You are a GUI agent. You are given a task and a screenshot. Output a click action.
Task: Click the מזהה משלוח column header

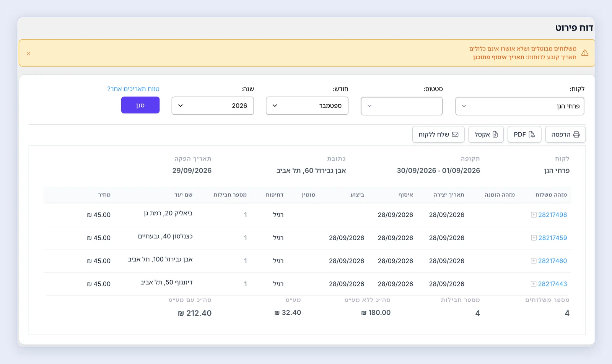click(x=551, y=195)
